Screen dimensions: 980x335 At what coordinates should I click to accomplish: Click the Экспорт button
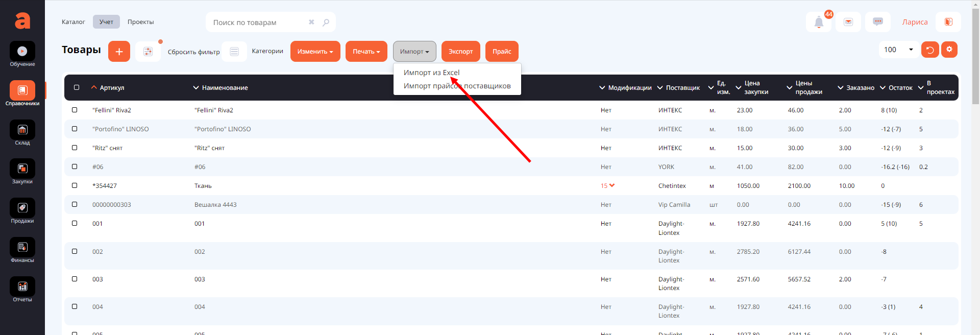460,52
